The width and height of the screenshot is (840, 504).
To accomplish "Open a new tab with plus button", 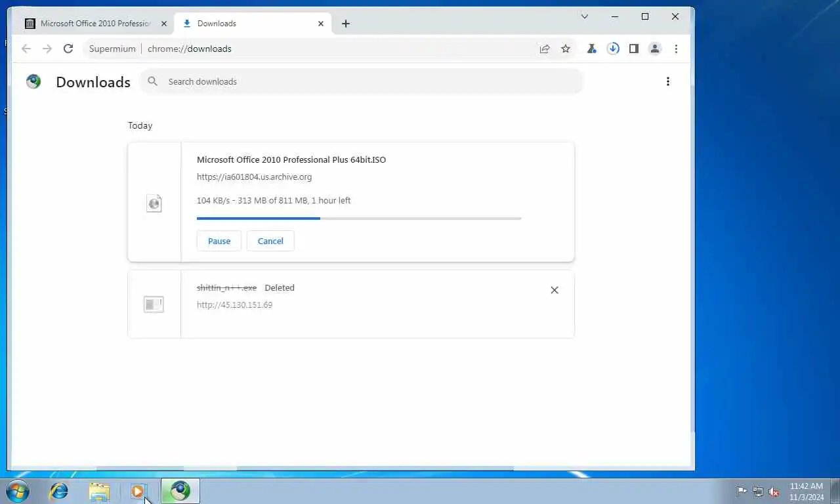I will coord(346,24).
